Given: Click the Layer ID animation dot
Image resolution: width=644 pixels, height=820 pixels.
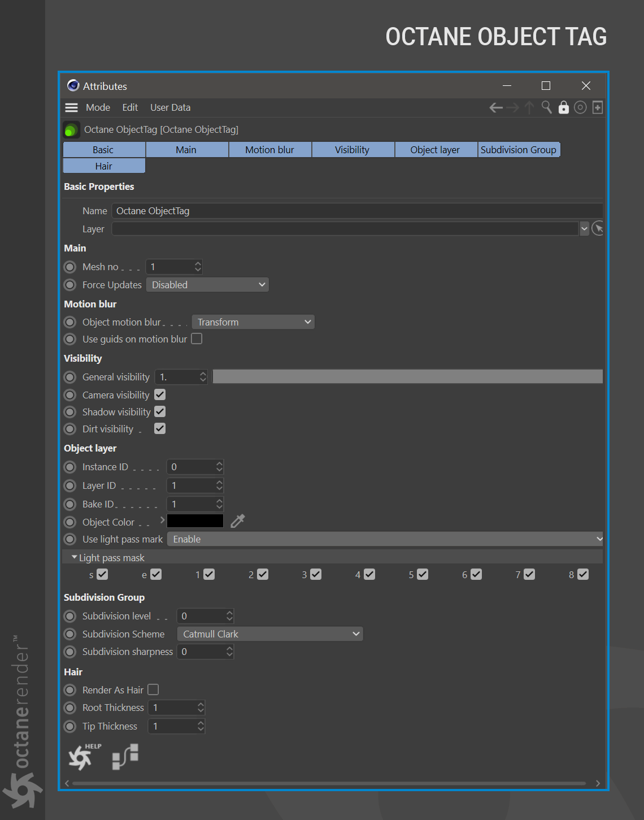Looking at the screenshot, I should pyautogui.click(x=70, y=485).
